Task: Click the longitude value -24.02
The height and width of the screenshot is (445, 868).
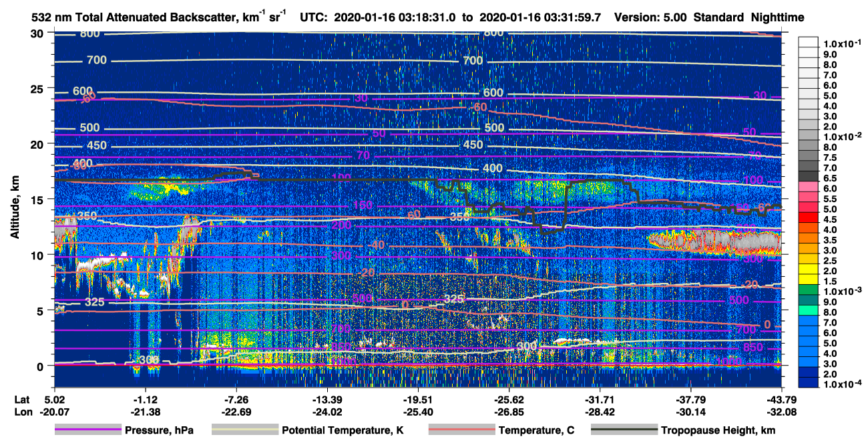Action: (327, 412)
